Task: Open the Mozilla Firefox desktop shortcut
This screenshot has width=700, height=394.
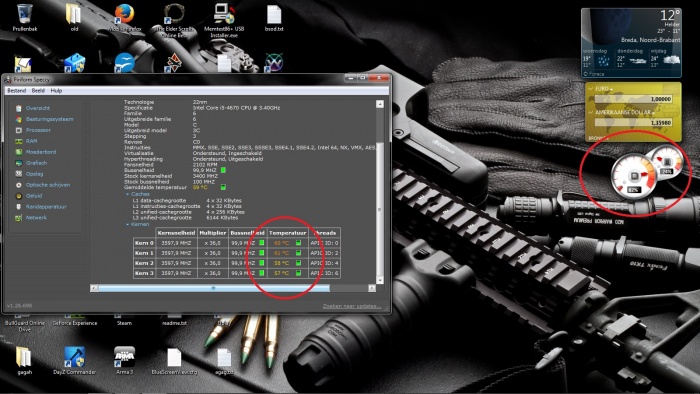Action: coord(124,18)
